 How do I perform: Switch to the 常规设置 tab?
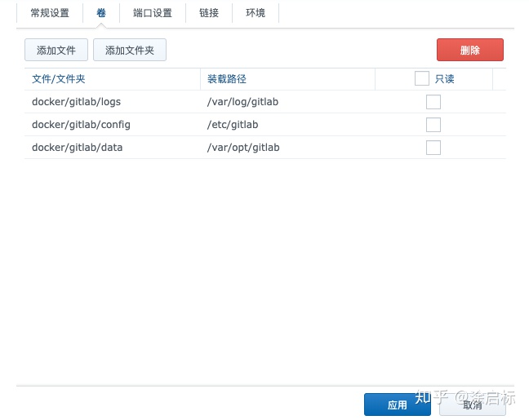[x=50, y=13]
